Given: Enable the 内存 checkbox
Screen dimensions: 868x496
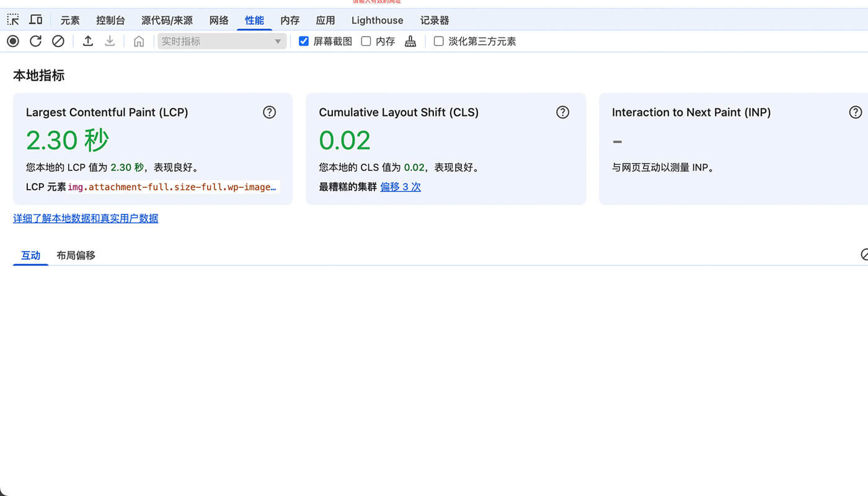Looking at the screenshot, I should coord(366,41).
